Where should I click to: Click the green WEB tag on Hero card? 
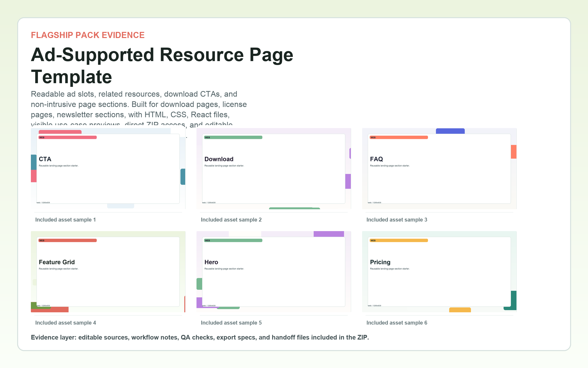233,240
